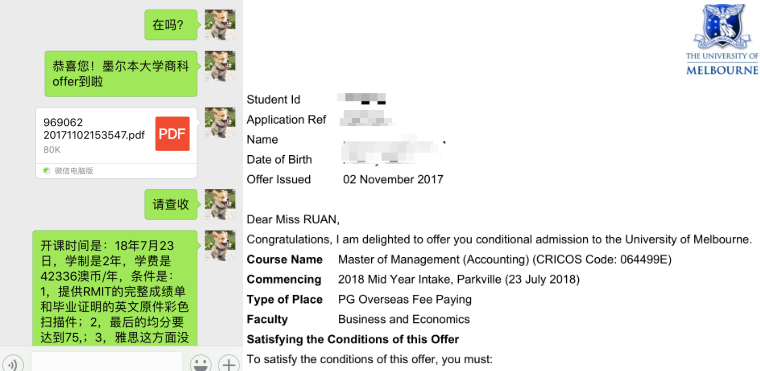This screenshot has width=760, height=371.
Task: Select the 在吗? chat bubble
Action: click(171, 25)
